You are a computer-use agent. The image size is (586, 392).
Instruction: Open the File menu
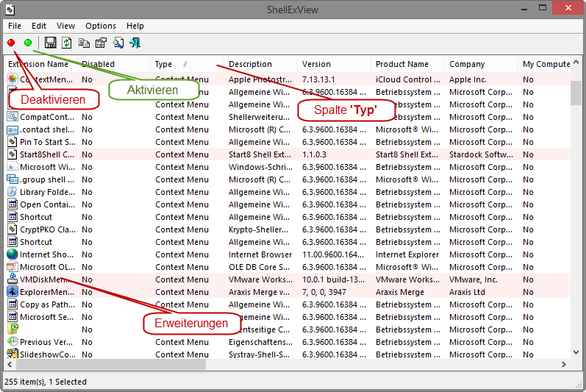[x=15, y=26]
